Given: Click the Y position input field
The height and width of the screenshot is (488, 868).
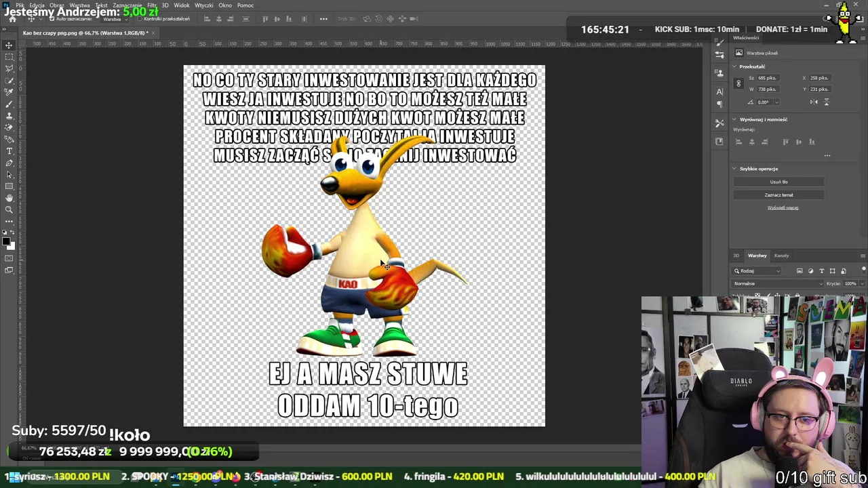Looking at the screenshot, I should [820, 89].
